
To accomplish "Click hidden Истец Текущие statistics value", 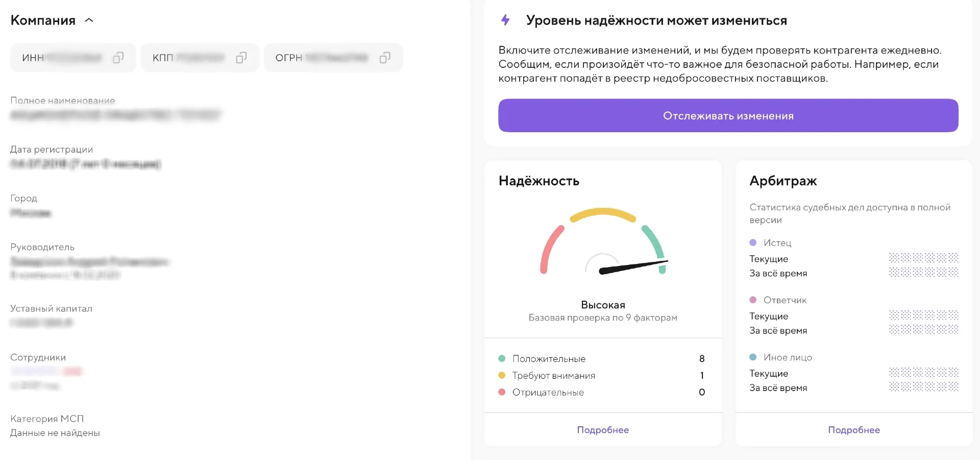I will coord(923,258).
